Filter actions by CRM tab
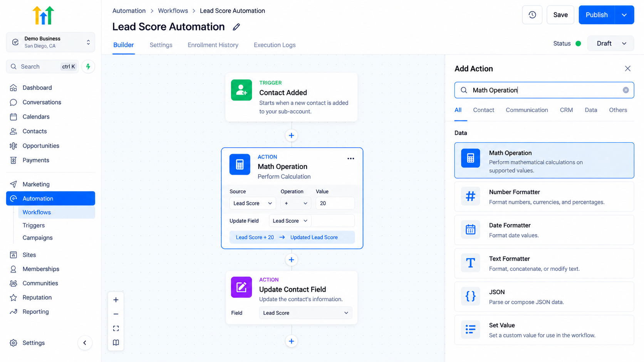Screen dimensions: 644x362 pos(566,110)
